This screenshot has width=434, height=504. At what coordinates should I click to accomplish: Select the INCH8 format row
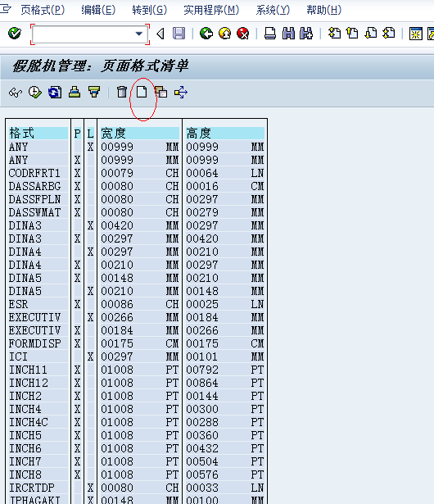coord(136,474)
